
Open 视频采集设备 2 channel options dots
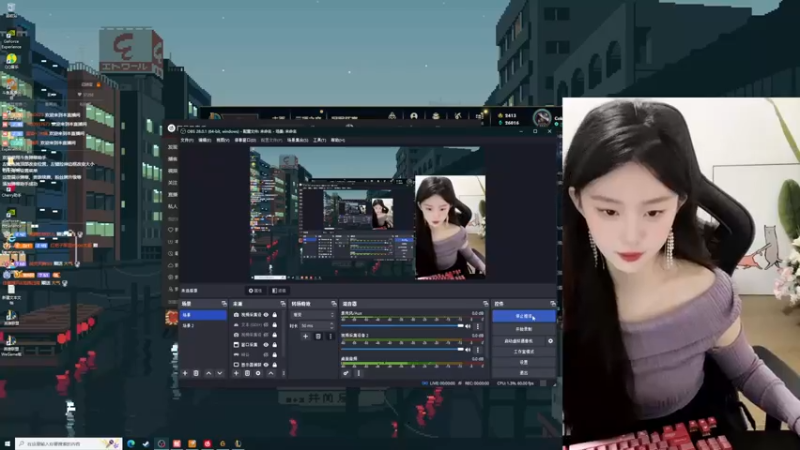click(x=478, y=350)
